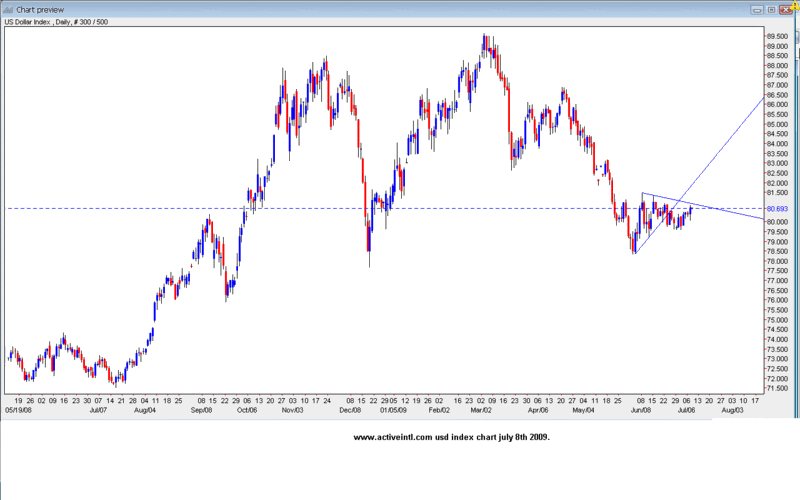The image size is (800, 500).
Task: Click the Chart preview window icon
Action: coord(9,8)
